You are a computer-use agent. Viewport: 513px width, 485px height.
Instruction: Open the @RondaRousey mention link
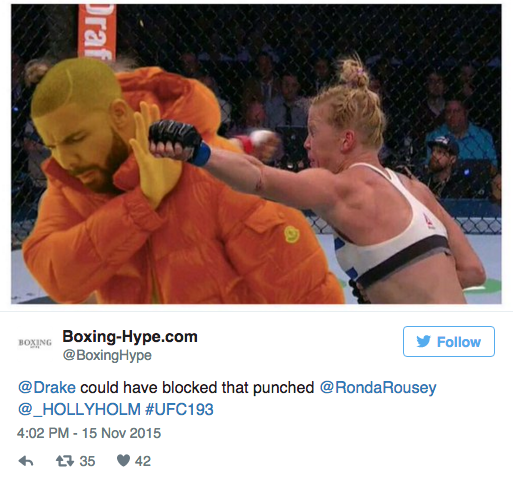[378, 388]
